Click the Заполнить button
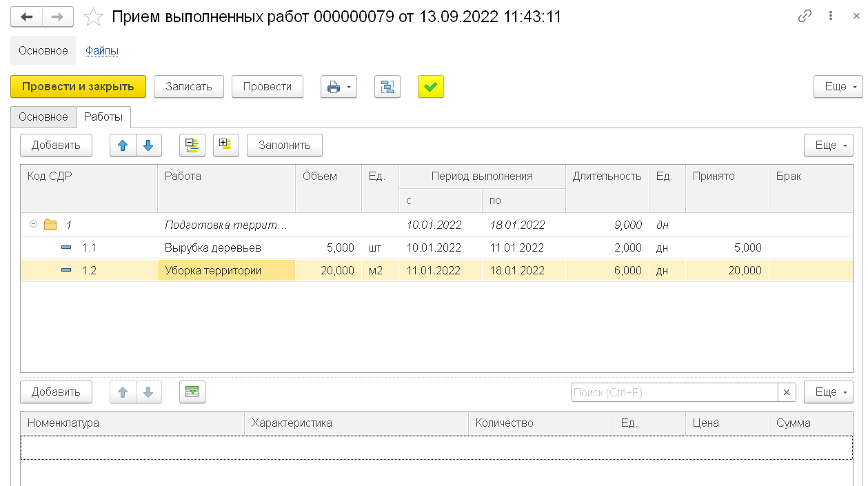 pyautogui.click(x=284, y=145)
